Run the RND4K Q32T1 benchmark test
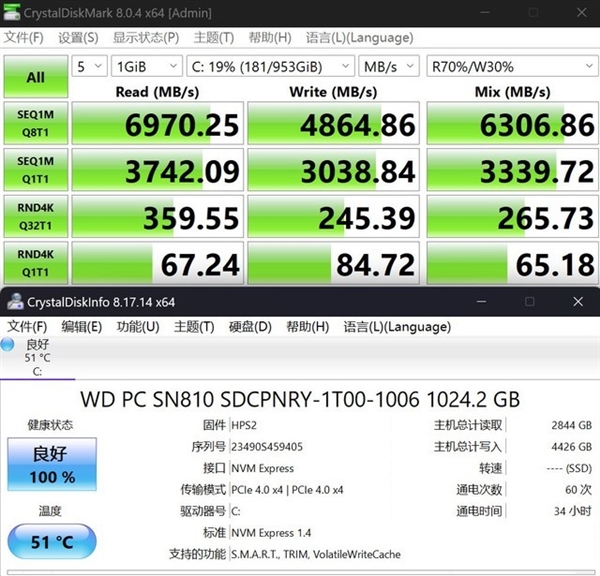 pyautogui.click(x=35, y=215)
